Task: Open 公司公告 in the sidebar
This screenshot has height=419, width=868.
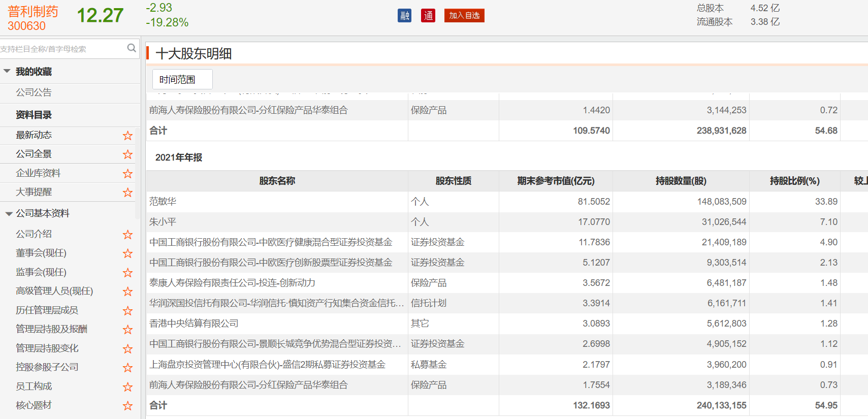Action: click(x=34, y=92)
